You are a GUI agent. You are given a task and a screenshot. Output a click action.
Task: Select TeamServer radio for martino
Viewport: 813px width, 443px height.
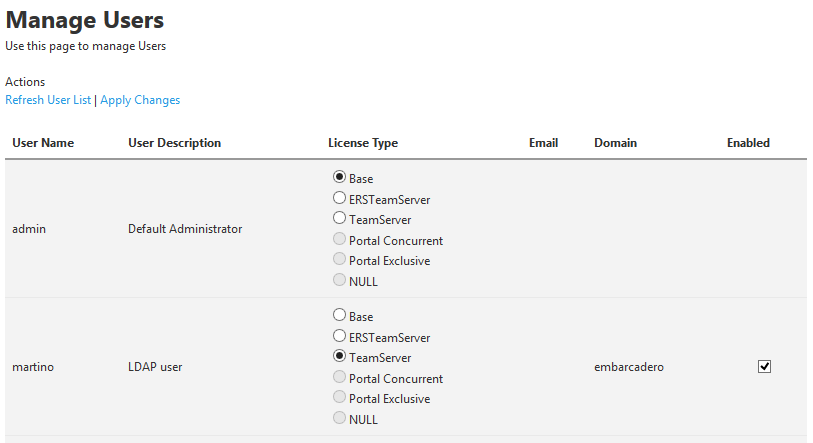tap(339, 356)
